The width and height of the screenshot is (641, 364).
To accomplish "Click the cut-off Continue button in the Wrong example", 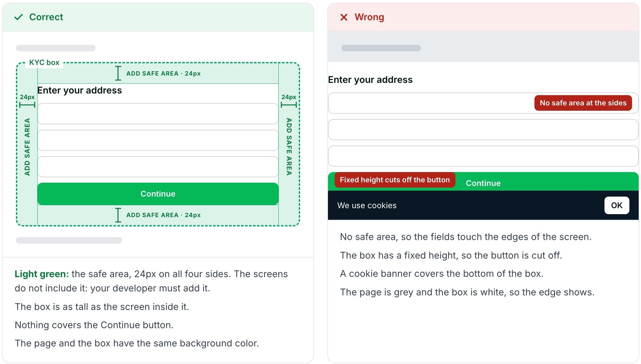I will pos(483,182).
